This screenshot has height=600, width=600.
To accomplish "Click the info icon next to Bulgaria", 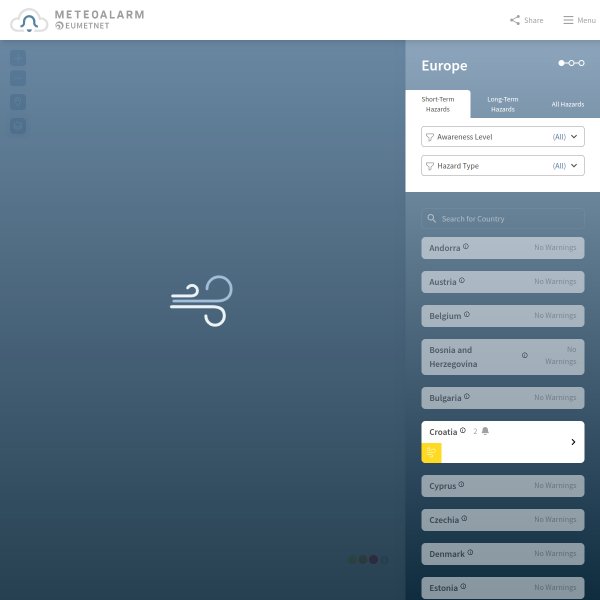I will (467, 396).
